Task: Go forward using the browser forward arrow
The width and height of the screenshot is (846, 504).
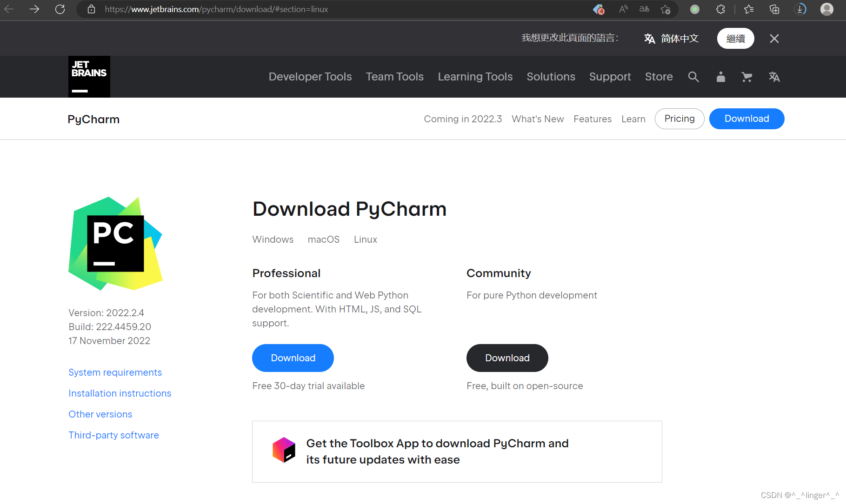Action: coord(34,9)
